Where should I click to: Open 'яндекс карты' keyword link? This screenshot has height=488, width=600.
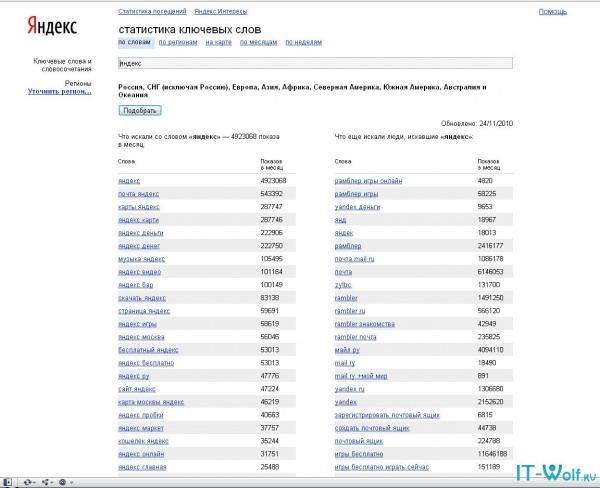click(x=139, y=220)
